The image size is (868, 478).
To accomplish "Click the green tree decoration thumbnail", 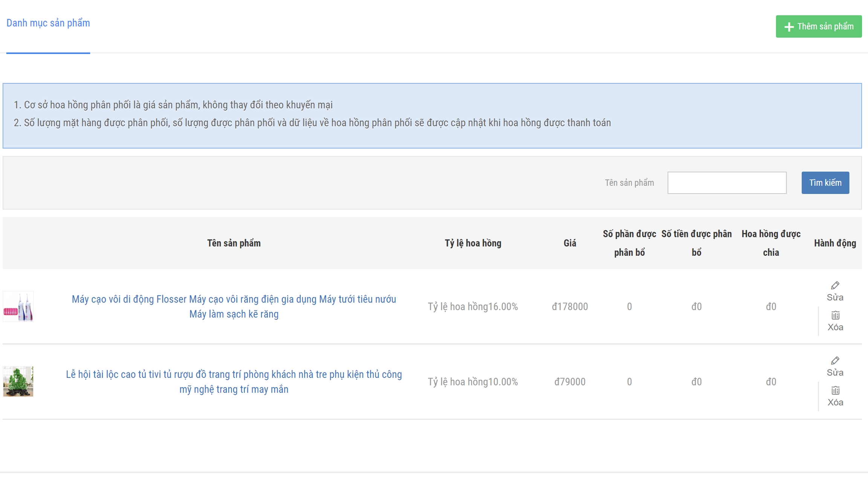I will 18,381.
